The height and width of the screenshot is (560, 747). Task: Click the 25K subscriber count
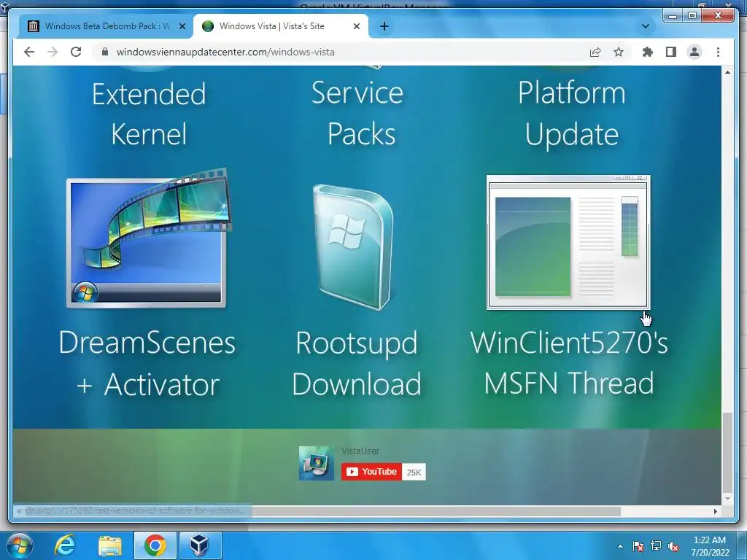point(414,472)
